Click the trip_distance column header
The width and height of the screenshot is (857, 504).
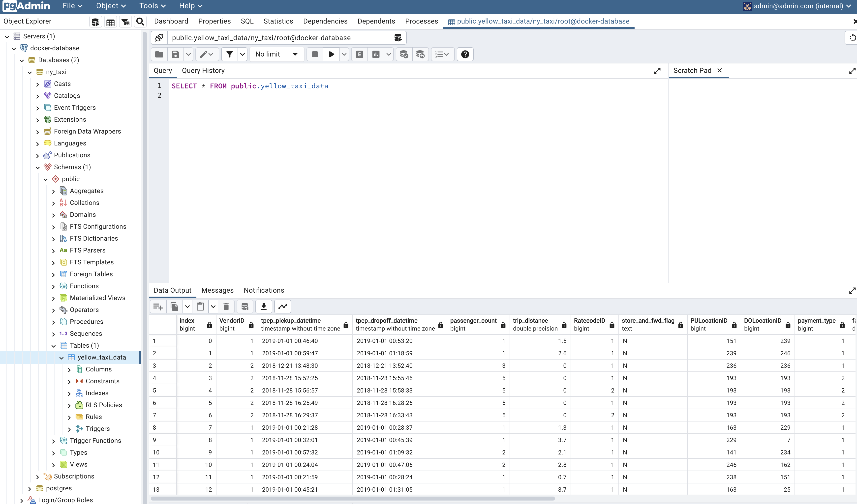pyautogui.click(x=540, y=325)
